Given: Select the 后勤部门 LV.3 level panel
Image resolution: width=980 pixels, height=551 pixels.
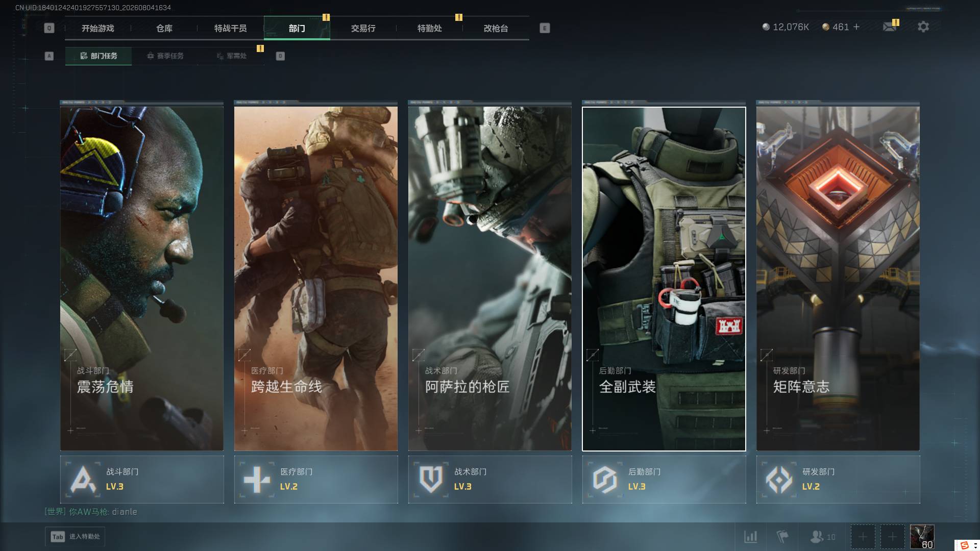Looking at the screenshot, I should [x=664, y=480].
